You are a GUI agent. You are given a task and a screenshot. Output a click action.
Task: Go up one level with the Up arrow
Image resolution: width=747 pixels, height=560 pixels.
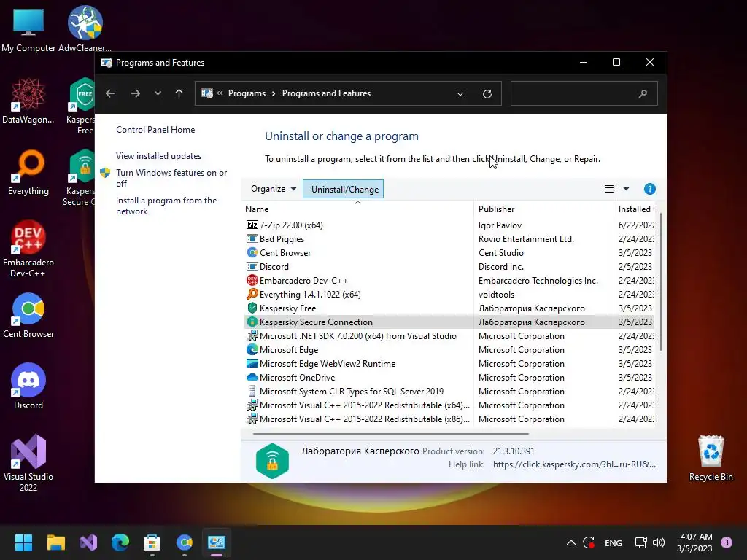[179, 93]
